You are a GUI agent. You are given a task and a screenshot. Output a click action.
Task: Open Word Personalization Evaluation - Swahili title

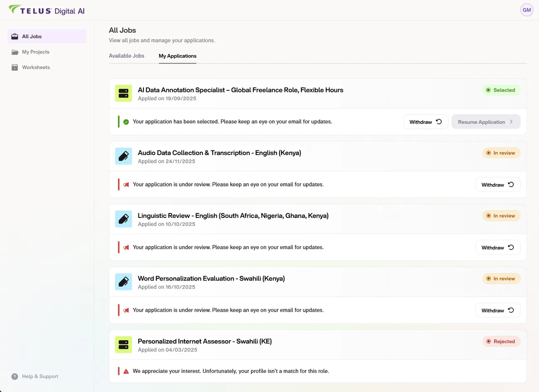click(211, 278)
